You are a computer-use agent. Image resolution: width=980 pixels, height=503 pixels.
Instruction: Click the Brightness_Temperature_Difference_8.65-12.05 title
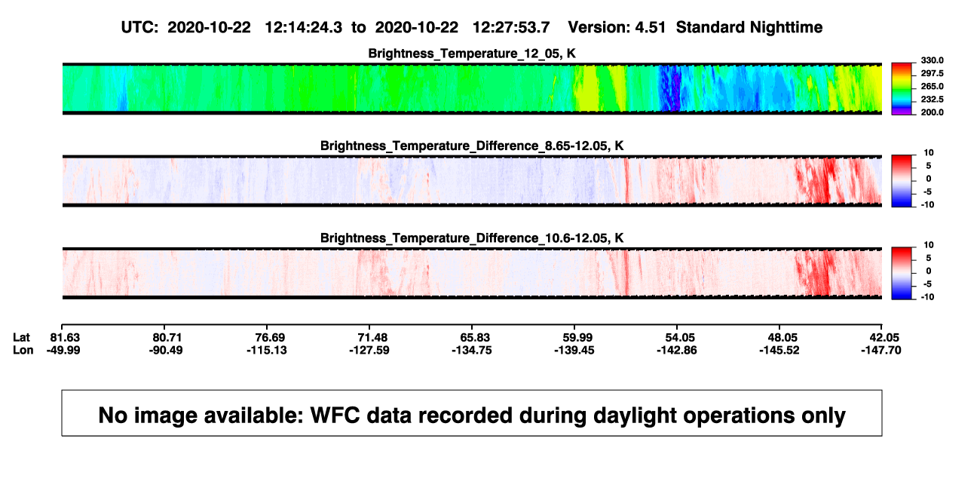coord(472,146)
